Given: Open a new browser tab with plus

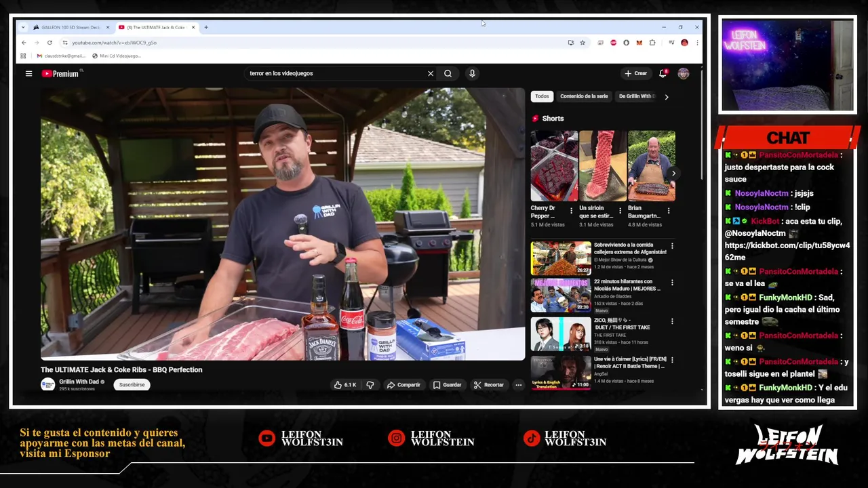Looking at the screenshot, I should [206, 27].
